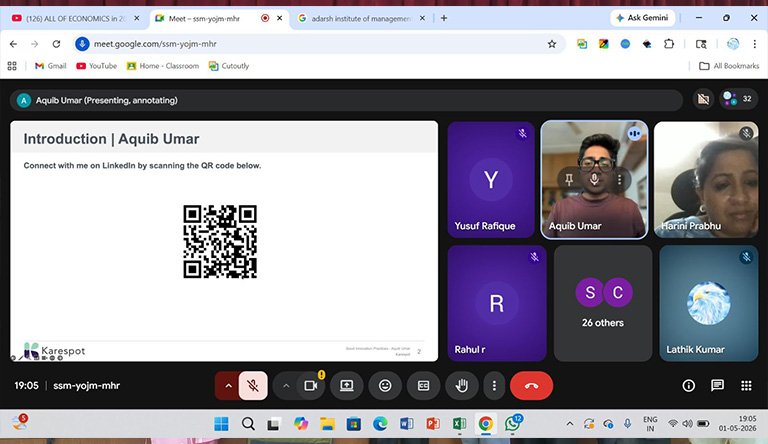Click the microphone permission icon in address bar

tap(82, 44)
